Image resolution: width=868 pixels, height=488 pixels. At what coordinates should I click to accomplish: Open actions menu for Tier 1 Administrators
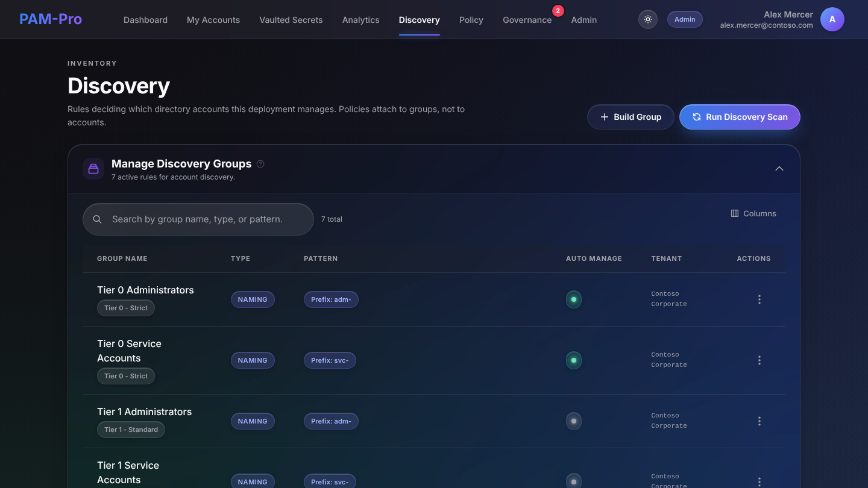[759, 421]
